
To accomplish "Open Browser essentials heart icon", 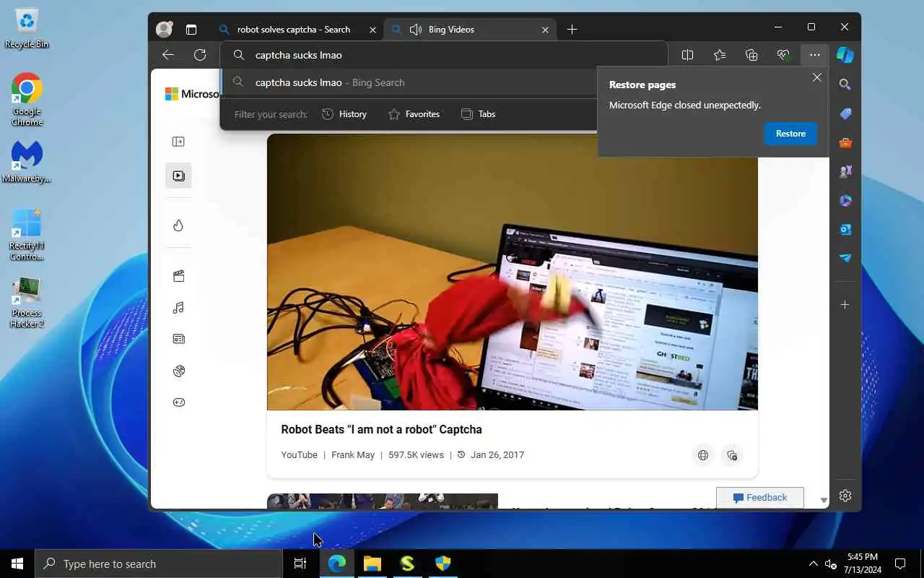I will [783, 55].
